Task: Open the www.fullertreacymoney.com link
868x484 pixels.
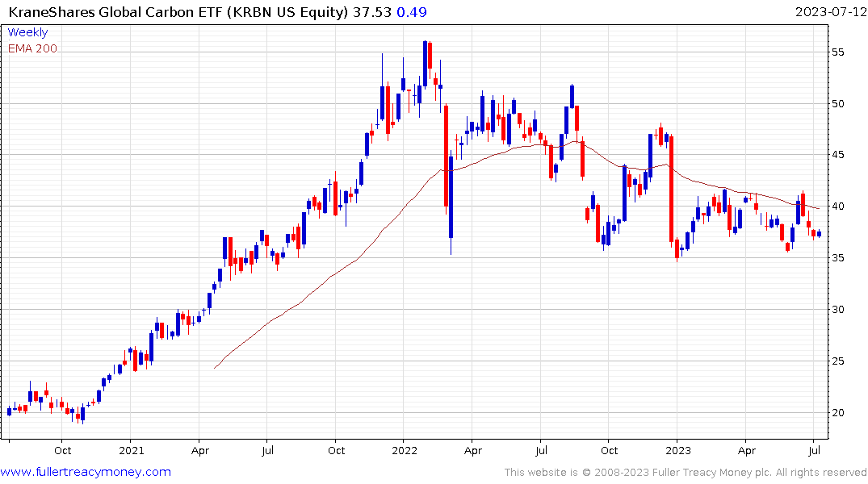Action: click(x=86, y=472)
